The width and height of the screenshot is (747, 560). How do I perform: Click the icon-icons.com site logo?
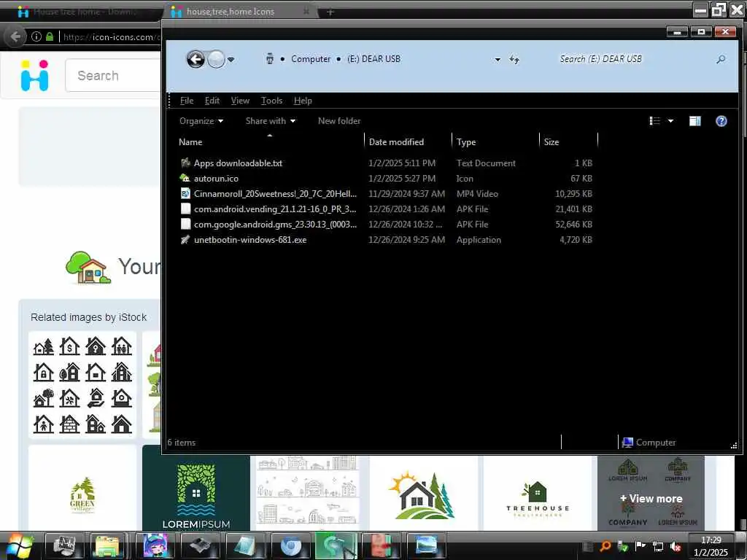point(35,75)
